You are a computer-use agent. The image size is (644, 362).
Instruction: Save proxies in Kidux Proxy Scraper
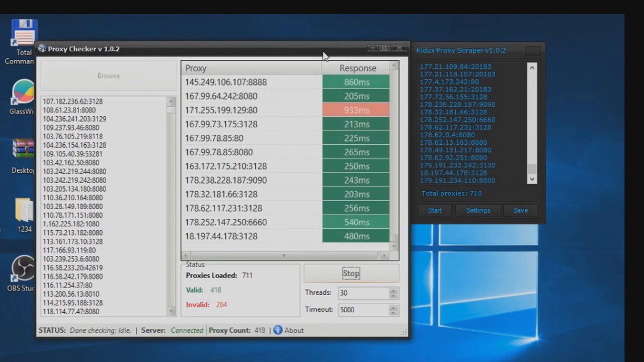(x=520, y=210)
